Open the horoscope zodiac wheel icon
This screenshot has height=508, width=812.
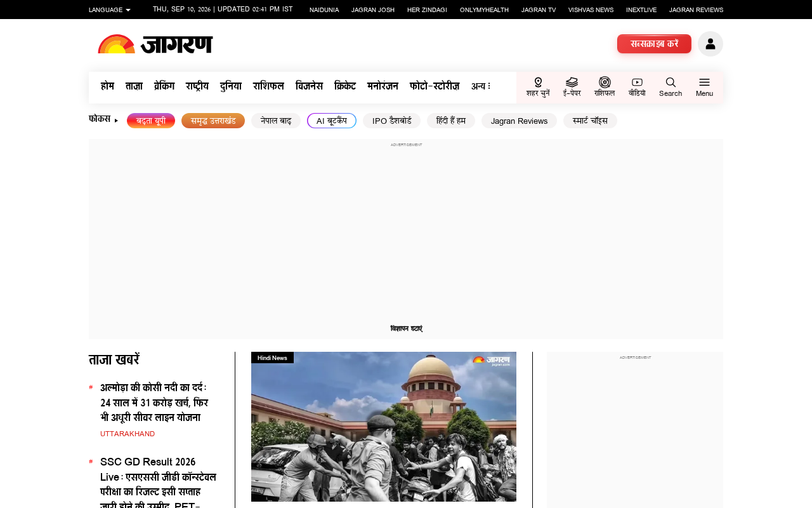click(605, 83)
